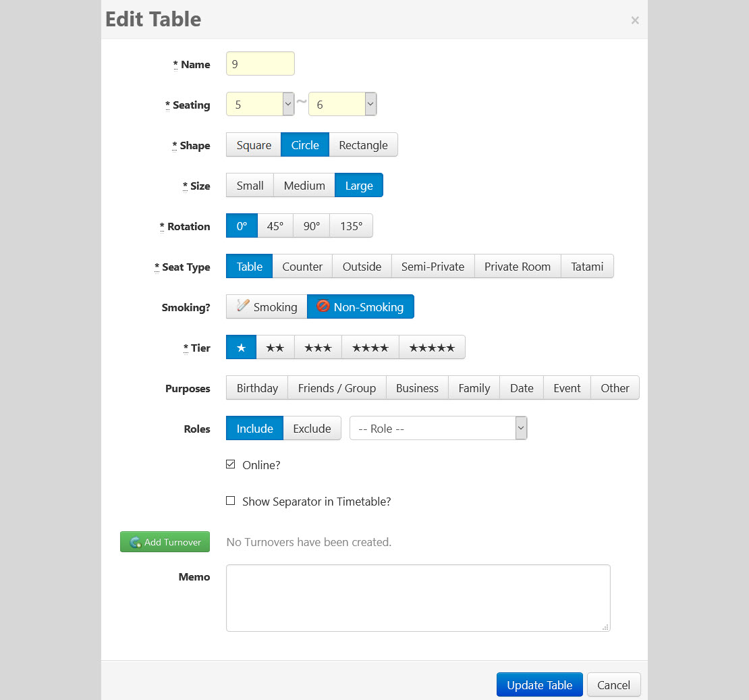Image resolution: width=749 pixels, height=700 pixels.
Task: Toggle Other purpose
Action: [615, 388]
